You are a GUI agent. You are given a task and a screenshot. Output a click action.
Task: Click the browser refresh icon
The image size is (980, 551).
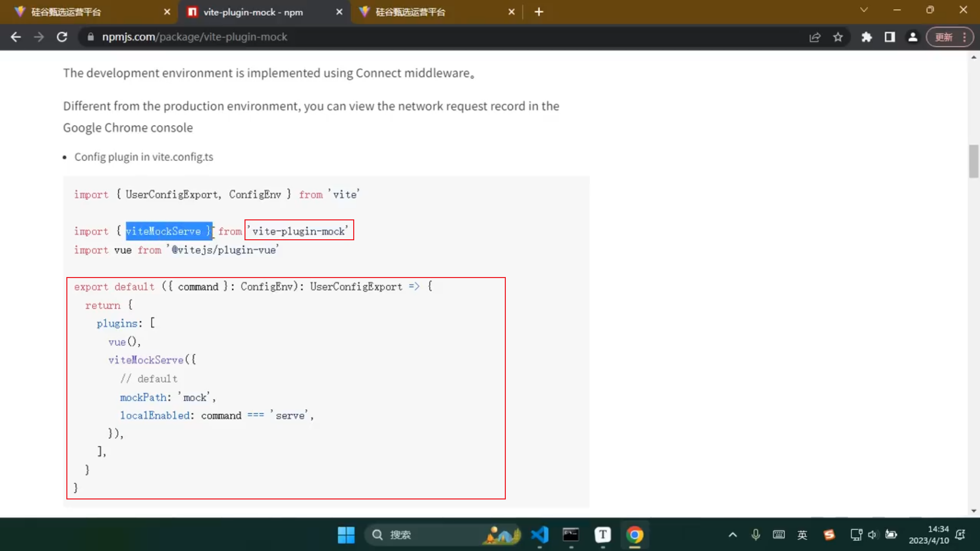[61, 37]
